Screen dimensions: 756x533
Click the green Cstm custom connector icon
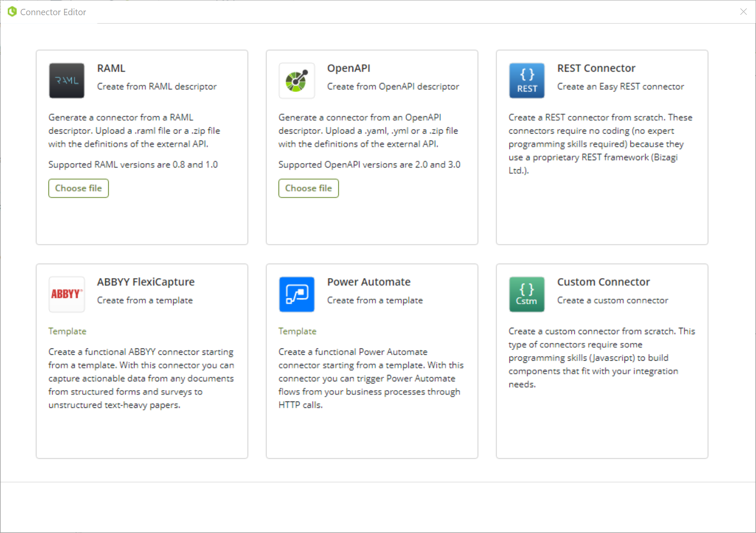point(527,294)
